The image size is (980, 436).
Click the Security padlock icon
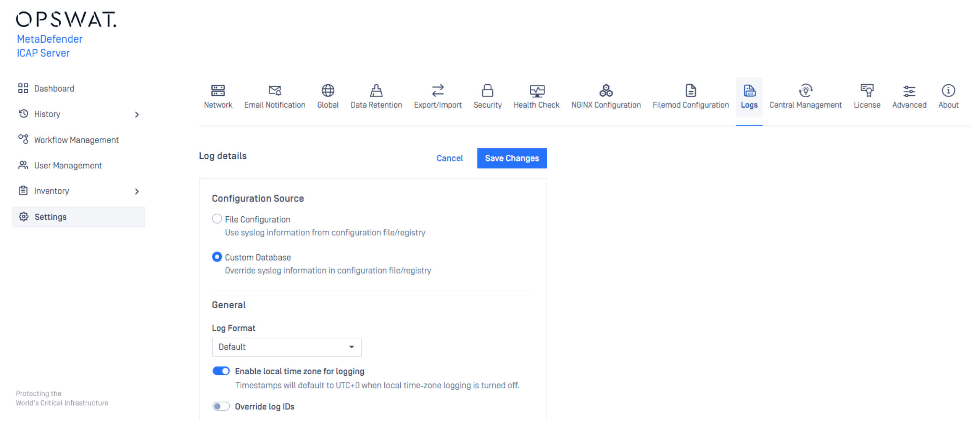click(x=487, y=91)
